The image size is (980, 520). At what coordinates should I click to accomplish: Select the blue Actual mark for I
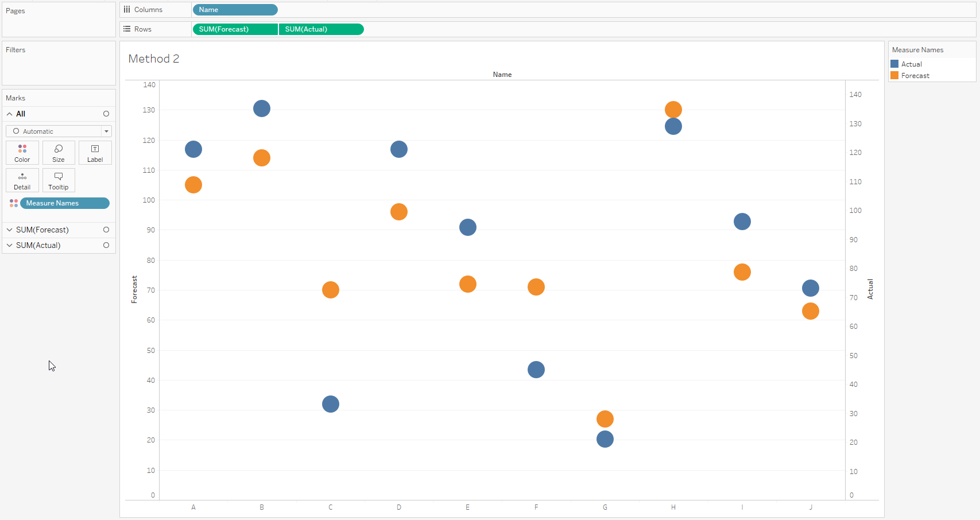742,222
